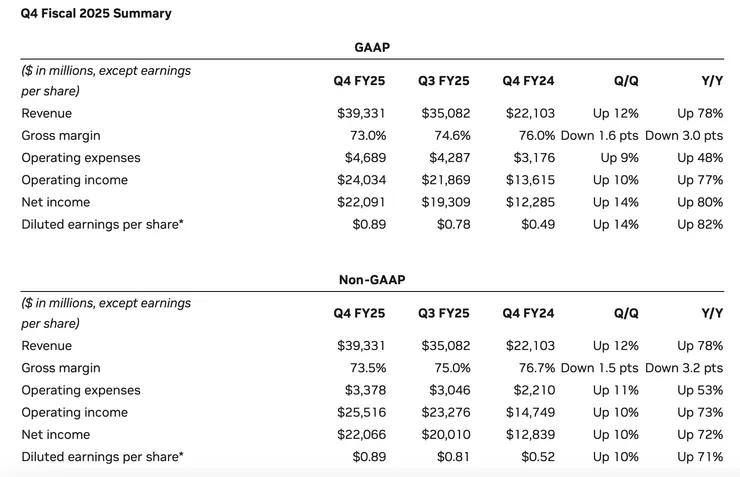Viewport: 740px width, 477px height.
Task: Click Non-GAAP operating income value $25,516
Action: tap(361, 412)
